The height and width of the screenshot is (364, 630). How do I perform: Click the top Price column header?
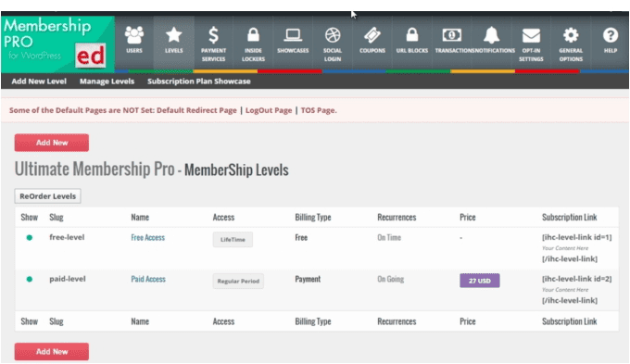tap(468, 218)
